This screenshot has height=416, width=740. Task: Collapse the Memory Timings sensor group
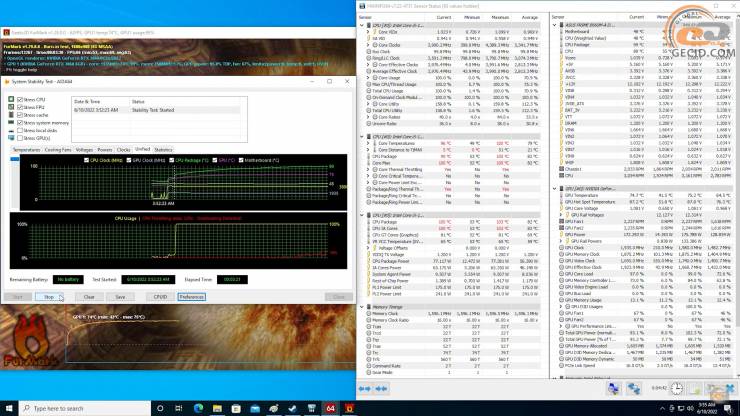[x=362, y=307]
